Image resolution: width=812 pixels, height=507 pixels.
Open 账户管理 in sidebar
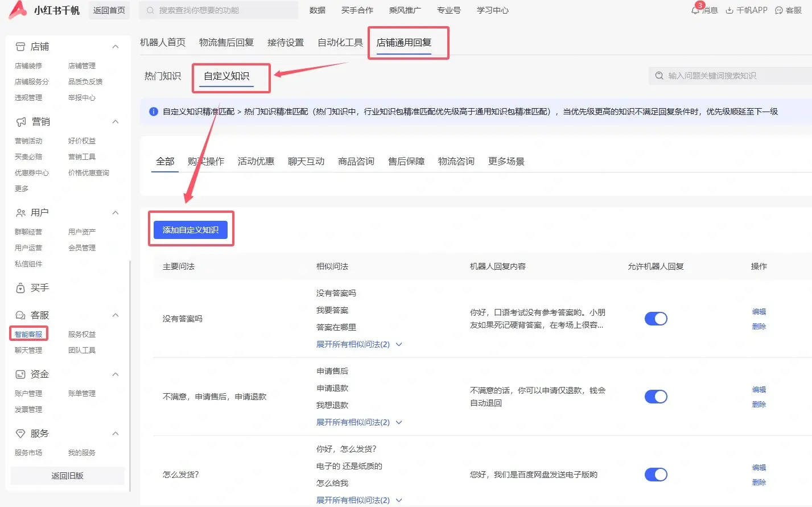pyautogui.click(x=28, y=394)
